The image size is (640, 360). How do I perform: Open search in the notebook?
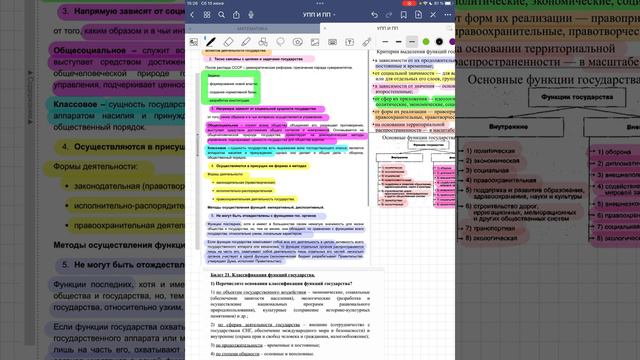pyautogui.click(x=222, y=15)
